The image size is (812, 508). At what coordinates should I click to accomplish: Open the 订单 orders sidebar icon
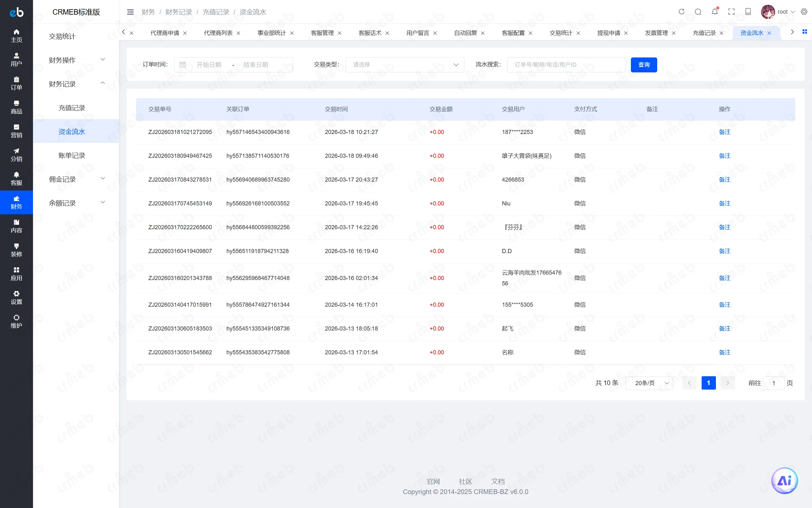(x=16, y=83)
